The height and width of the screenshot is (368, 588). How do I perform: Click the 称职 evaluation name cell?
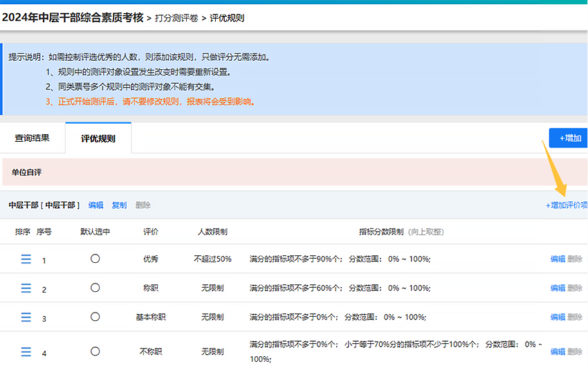[151, 288]
